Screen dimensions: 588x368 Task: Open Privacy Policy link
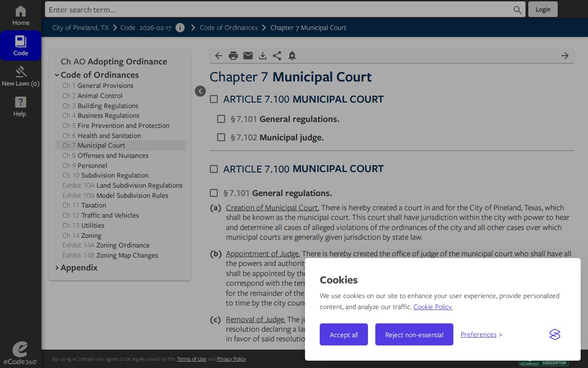[231, 359]
